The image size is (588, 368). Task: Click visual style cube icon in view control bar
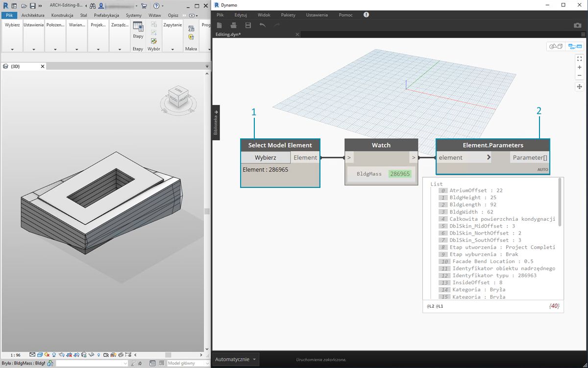(39, 354)
